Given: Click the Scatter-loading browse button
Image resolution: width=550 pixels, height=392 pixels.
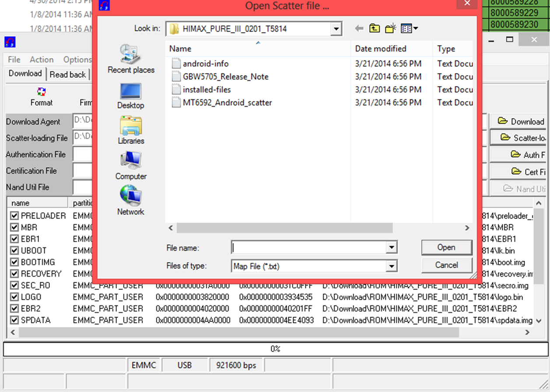Looking at the screenshot, I should (x=518, y=138).
